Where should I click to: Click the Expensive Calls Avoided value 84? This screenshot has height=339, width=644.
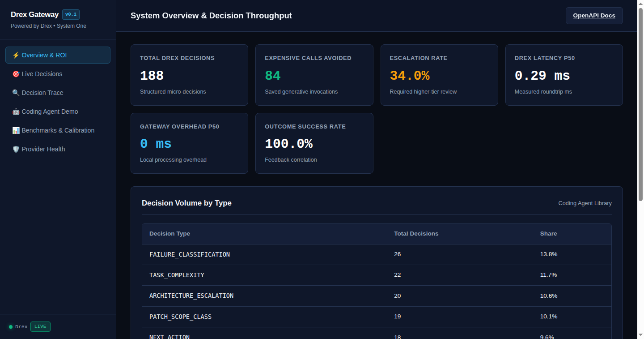click(273, 76)
